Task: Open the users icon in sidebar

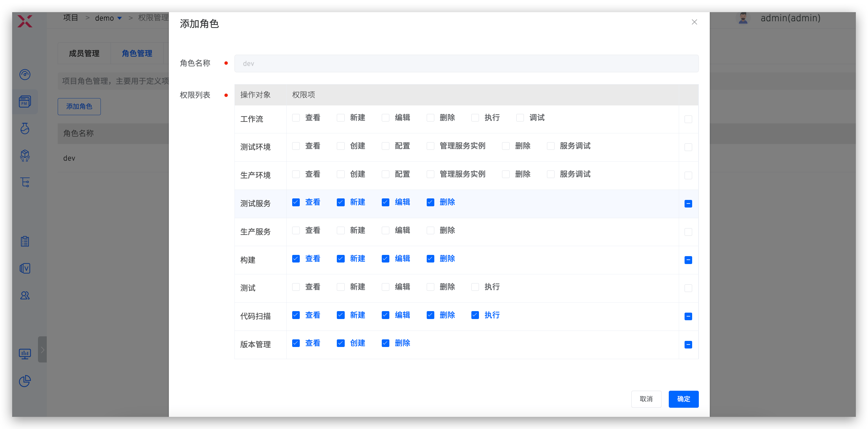Action: coord(25,295)
